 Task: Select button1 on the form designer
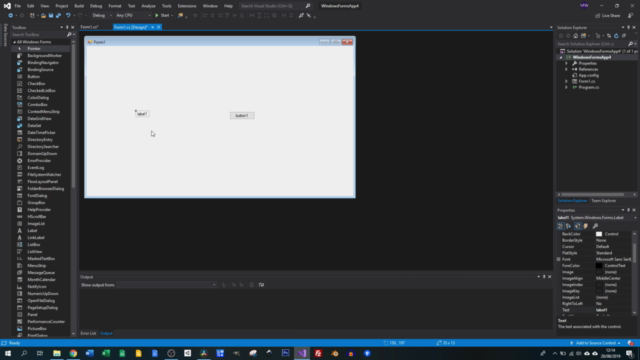242,116
